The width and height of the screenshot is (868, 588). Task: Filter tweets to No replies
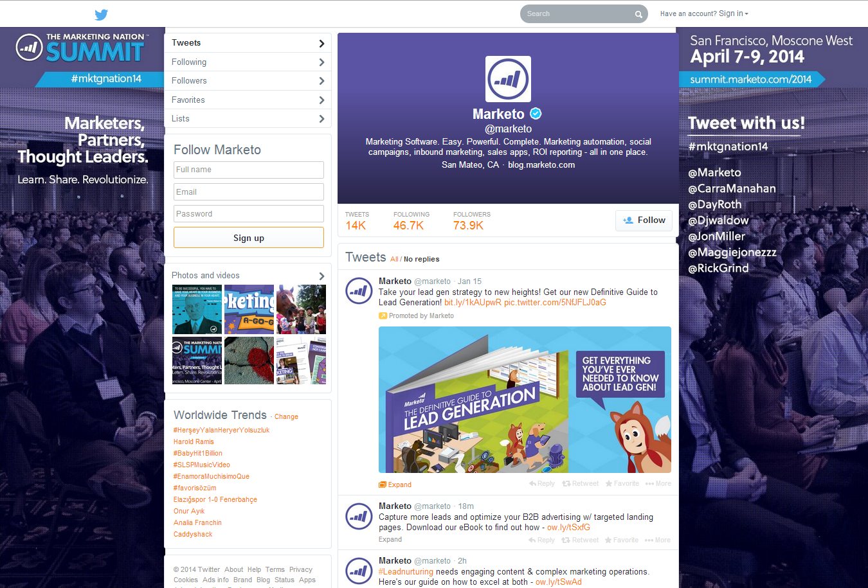[422, 259]
